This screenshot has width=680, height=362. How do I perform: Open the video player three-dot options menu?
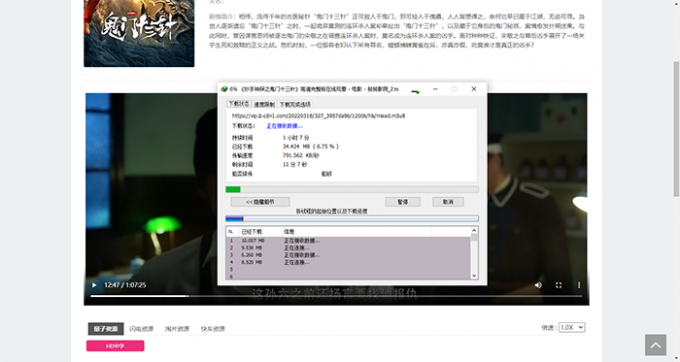point(579,285)
